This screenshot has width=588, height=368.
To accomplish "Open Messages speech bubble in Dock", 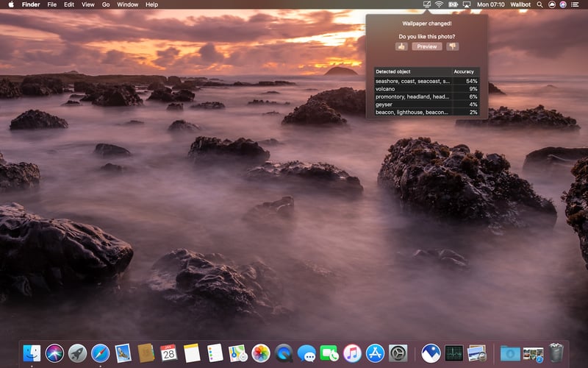I will 306,353.
